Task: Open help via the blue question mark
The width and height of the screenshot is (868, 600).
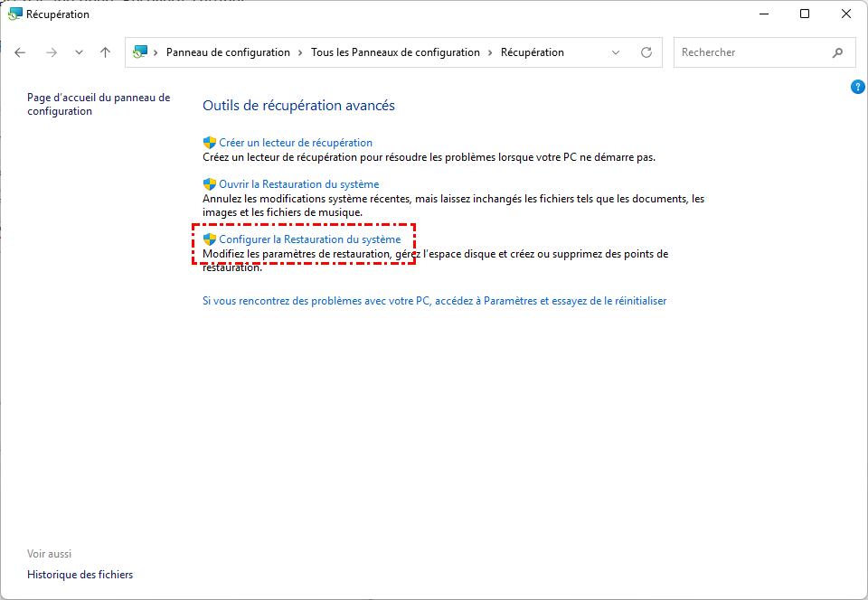Action: pos(858,87)
